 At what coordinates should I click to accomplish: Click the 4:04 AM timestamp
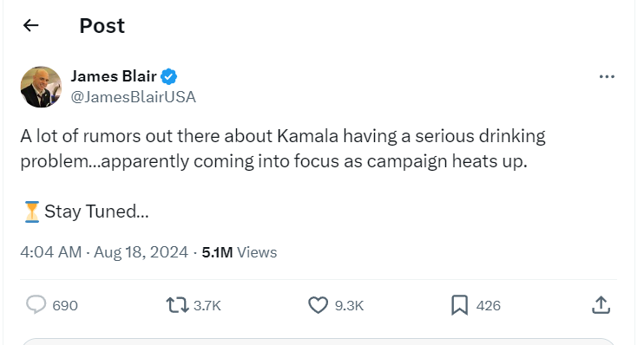[51, 252]
